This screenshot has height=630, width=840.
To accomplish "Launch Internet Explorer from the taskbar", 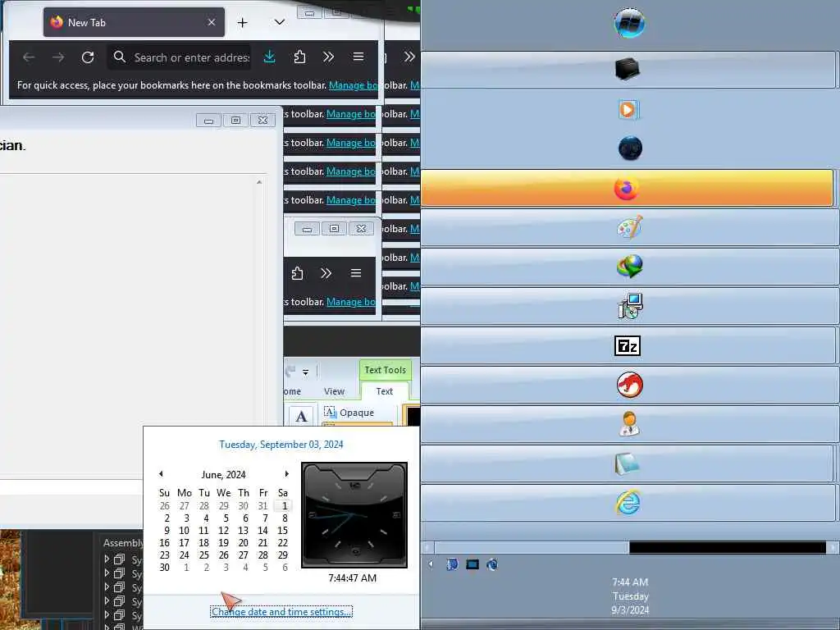I will (x=628, y=503).
